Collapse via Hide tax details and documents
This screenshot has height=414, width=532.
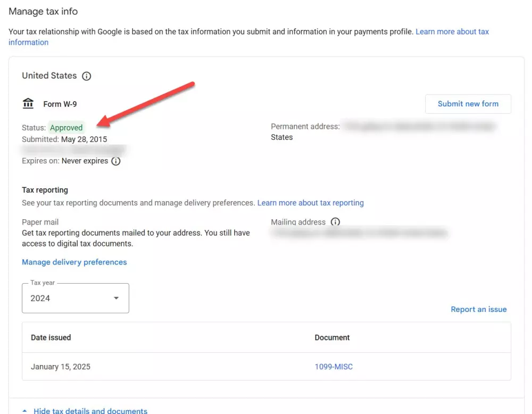(90, 411)
